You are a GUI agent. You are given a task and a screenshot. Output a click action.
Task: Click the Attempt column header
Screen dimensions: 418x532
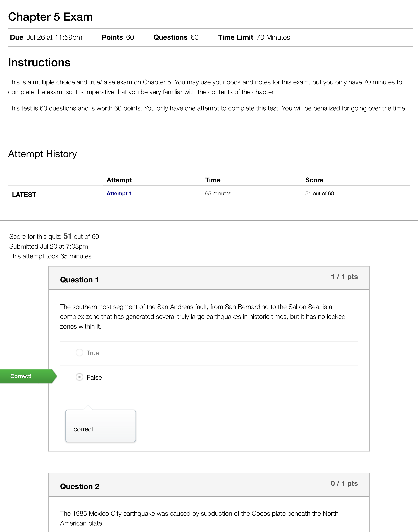[x=119, y=180]
